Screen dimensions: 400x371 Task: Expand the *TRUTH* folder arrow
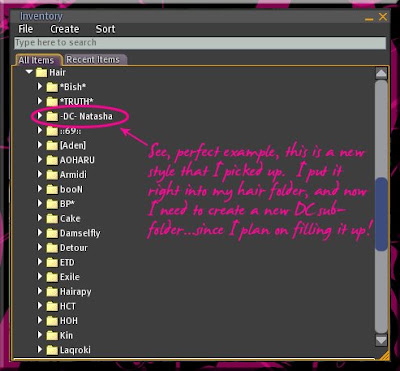coord(40,101)
